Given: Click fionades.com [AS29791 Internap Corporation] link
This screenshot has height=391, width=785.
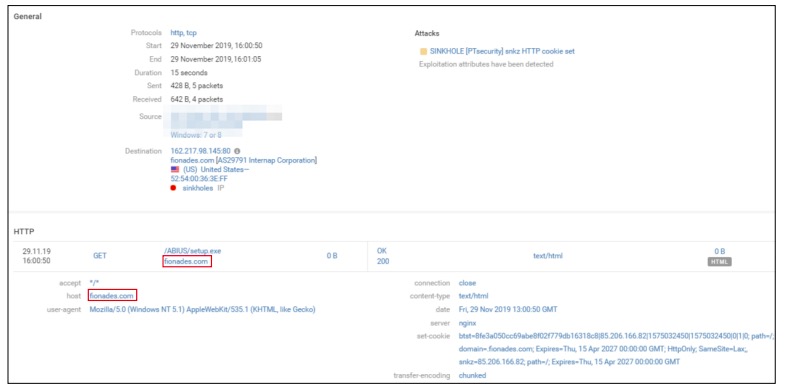Looking at the screenshot, I should point(243,160).
